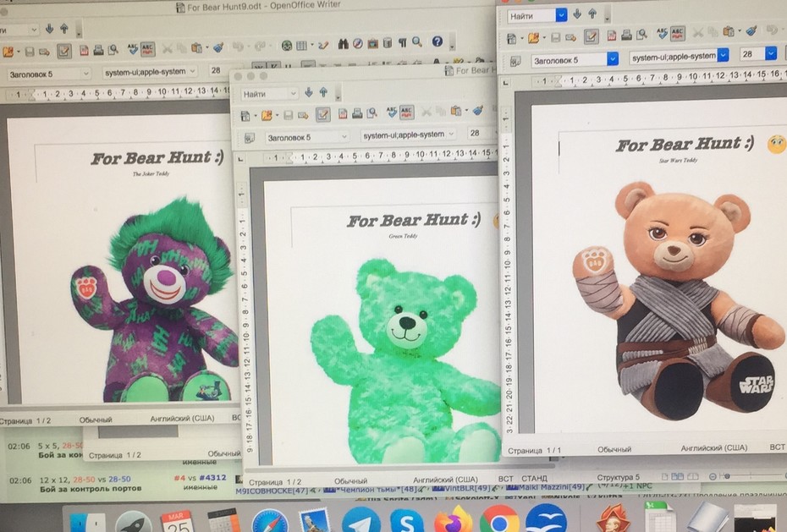The image size is (787, 532).
Task: Toggle Edit File mode in the Green Teddy window
Action: pyautogui.click(x=322, y=114)
